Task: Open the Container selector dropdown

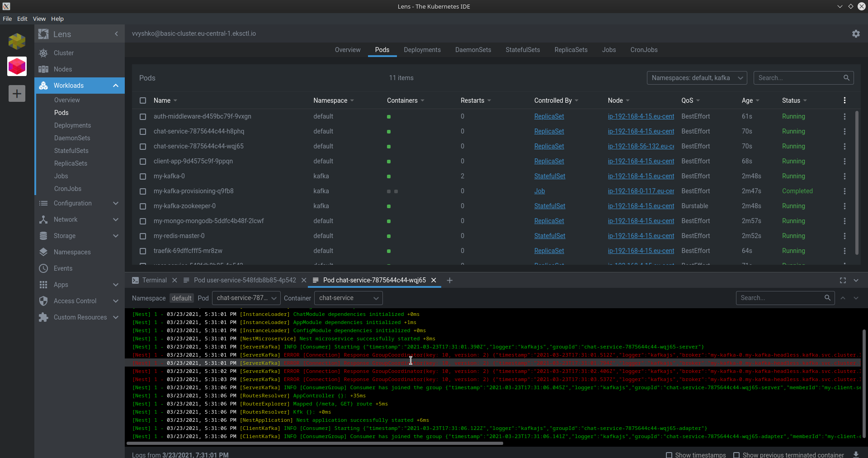Action: (x=349, y=298)
